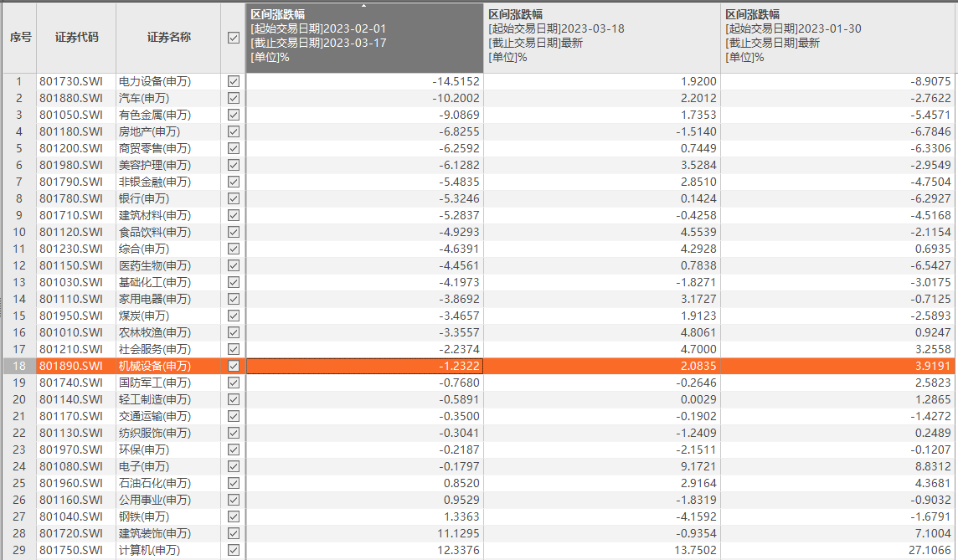Viewport: 958px width, 560px height.
Task: Click the 证券名称 column header
Action: (x=168, y=38)
